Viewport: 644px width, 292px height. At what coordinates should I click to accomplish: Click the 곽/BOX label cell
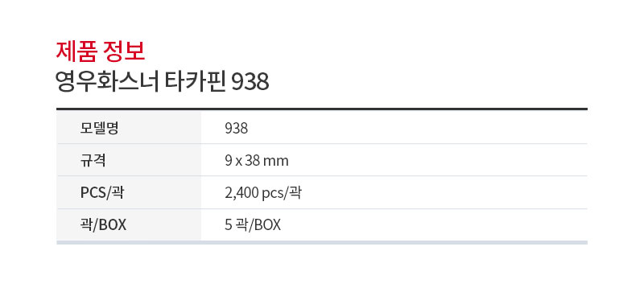pos(129,224)
